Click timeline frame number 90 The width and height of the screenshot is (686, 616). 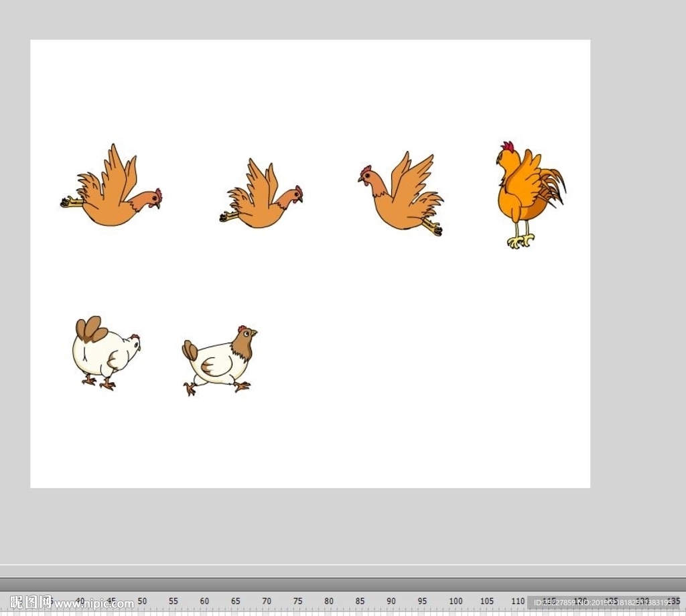(x=391, y=601)
